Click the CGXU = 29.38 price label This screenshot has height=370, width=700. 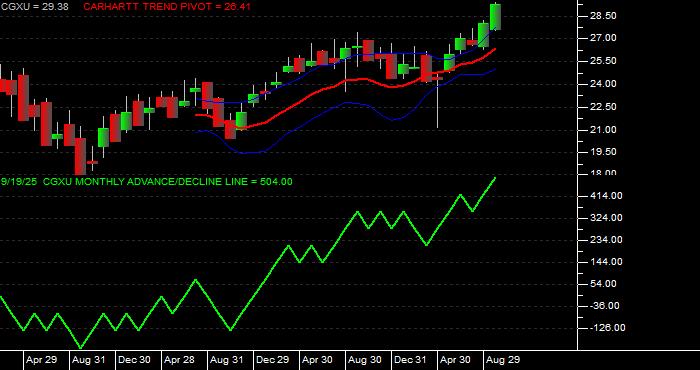click(x=34, y=7)
